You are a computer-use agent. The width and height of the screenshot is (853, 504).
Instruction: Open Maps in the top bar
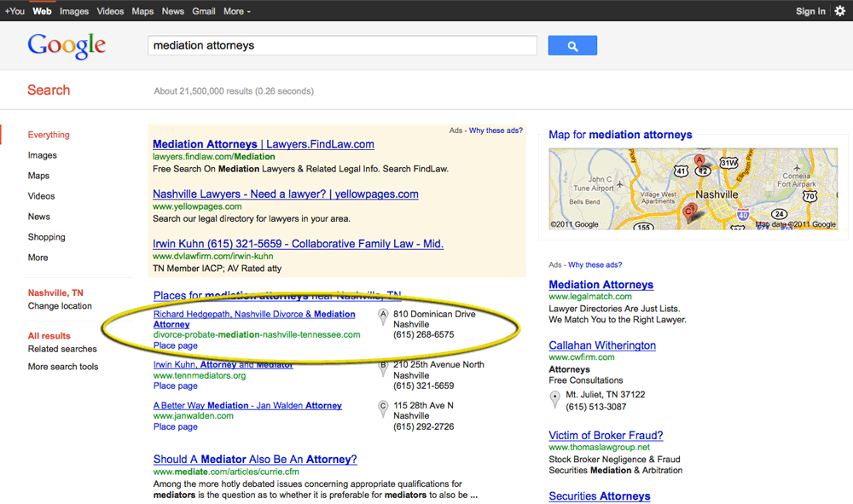(x=142, y=11)
